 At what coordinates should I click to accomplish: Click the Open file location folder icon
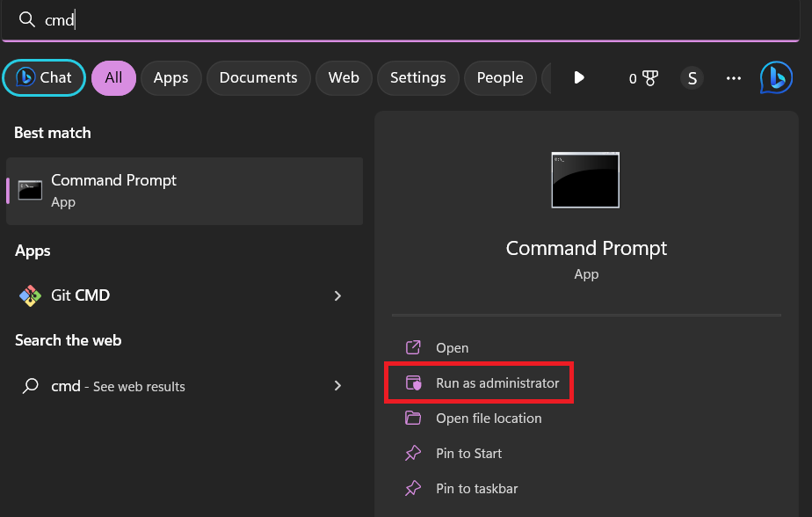(412, 419)
